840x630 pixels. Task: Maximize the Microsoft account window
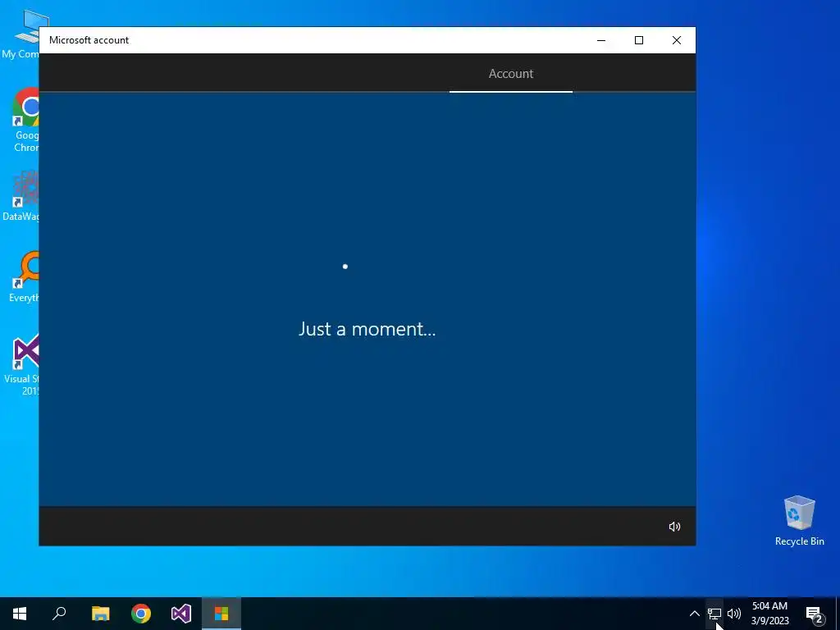(x=638, y=40)
